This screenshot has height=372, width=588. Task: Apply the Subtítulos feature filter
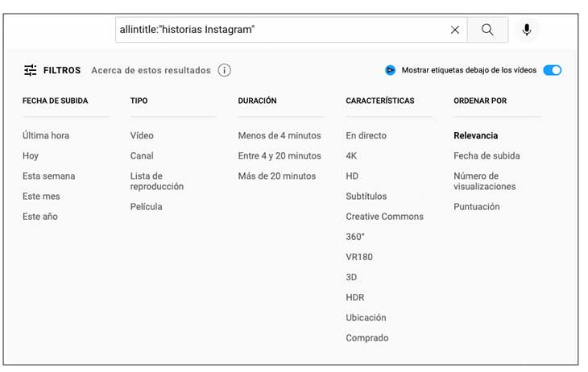click(366, 196)
